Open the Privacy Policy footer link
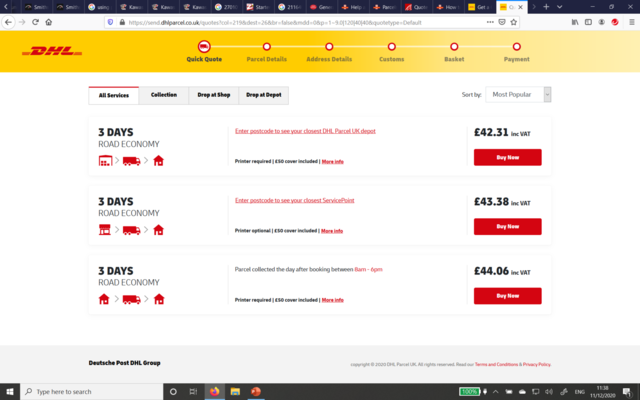Viewport: 640px width, 400px height. 537,364
